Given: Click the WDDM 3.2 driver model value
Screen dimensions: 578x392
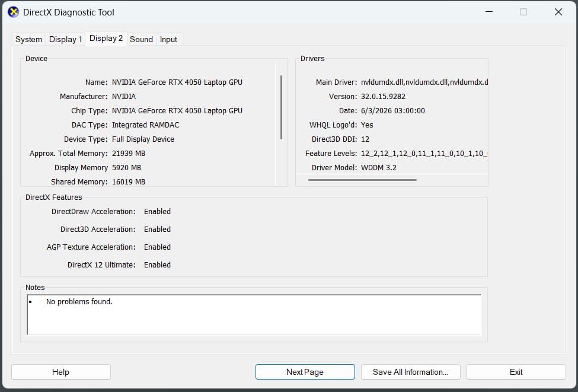Looking at the screenshot, I should [x=379, y=168].
